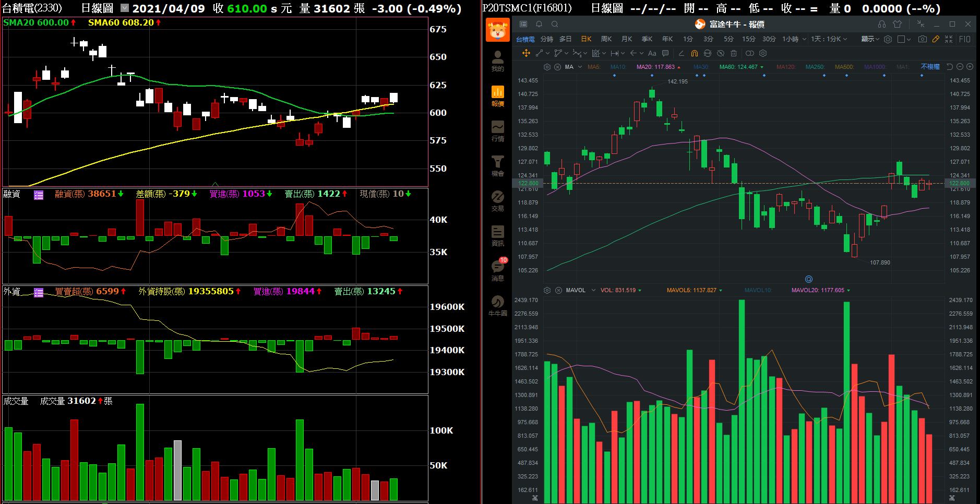Image resolution: width=980 pixels, height=504 pixels.
Task: Expand the square layout dropdown
Action: (x=909, y=40)
